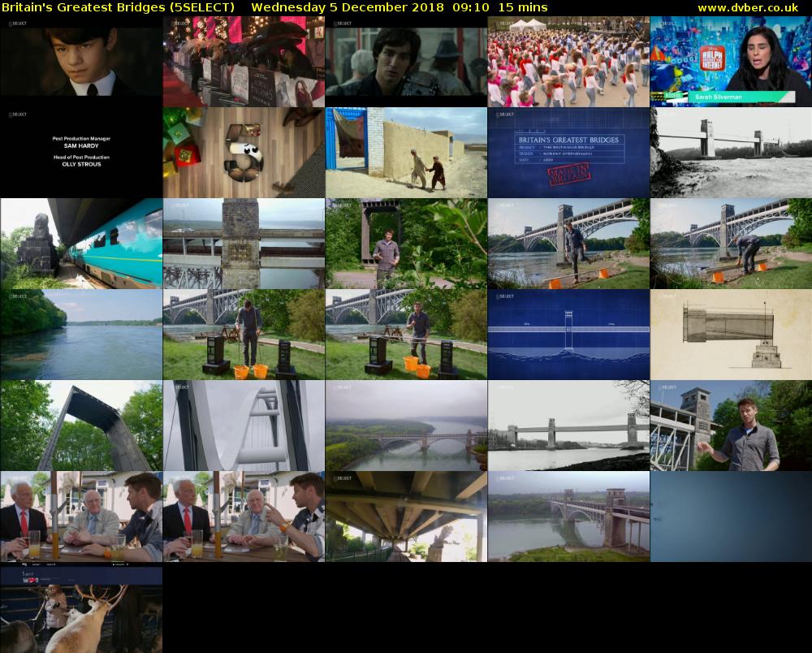Click the presenter gesturing by bridge tower frame
The image size is (812, 653).
731,426
